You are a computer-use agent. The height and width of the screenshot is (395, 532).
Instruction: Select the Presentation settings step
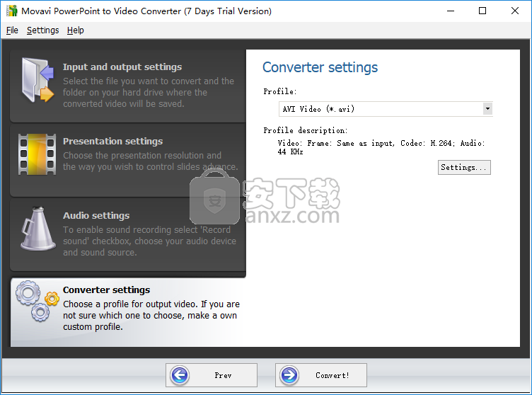pyautogui.click(x=128, y=160)
